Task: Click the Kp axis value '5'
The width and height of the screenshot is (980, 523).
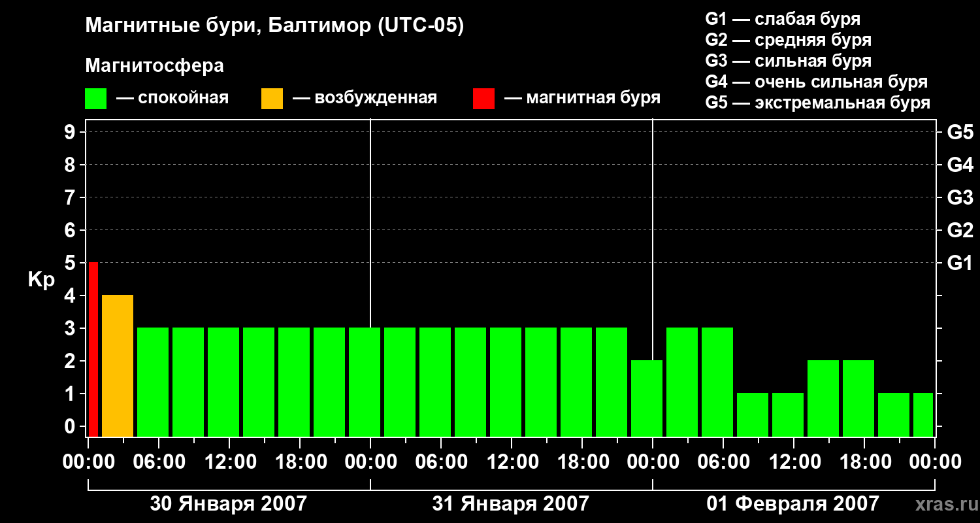Action: pos(71,263)
